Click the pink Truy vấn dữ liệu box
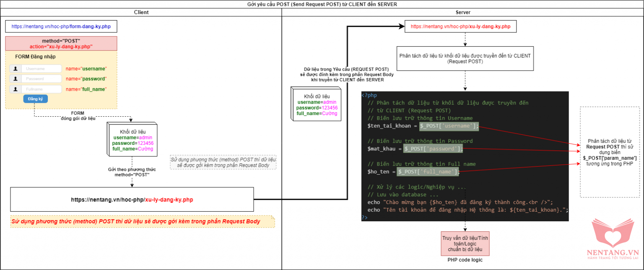This screenshot has height=270, width=644. pyautogui.click(x=465, y=244)
